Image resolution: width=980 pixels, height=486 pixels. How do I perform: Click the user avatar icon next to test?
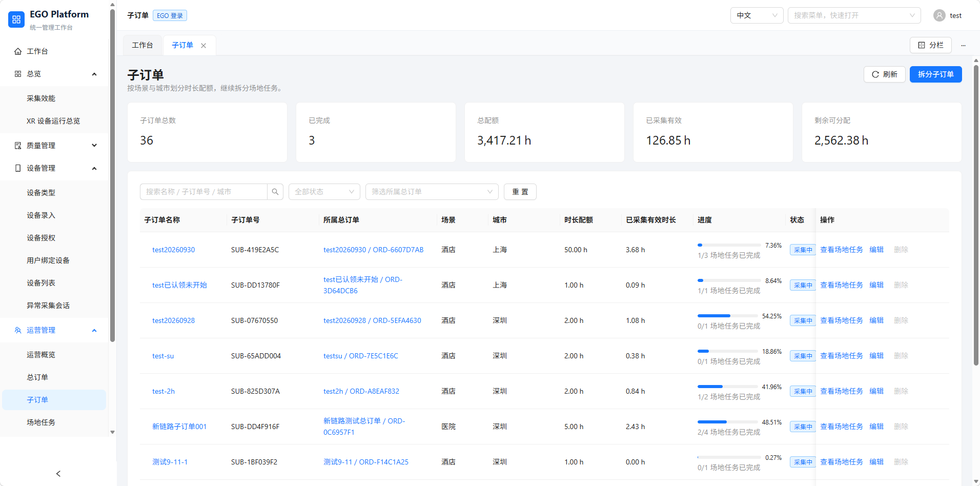pyautogui.click(x=939, y=15)
